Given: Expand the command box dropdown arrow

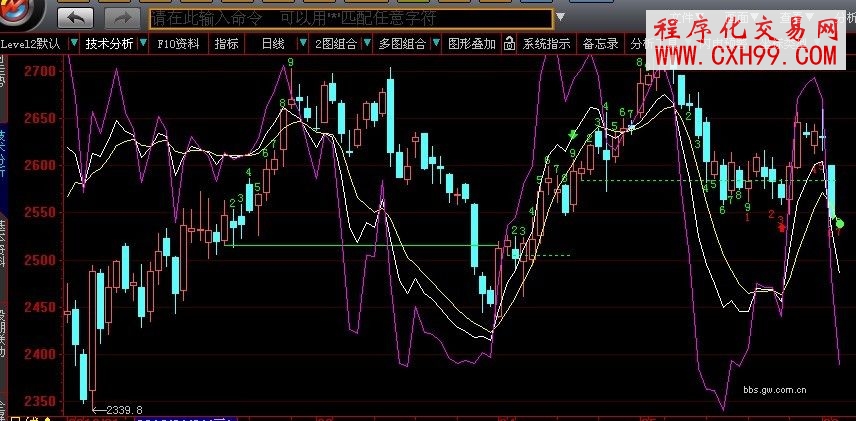Looking at the screenshot, I should (x=560, y=17).
